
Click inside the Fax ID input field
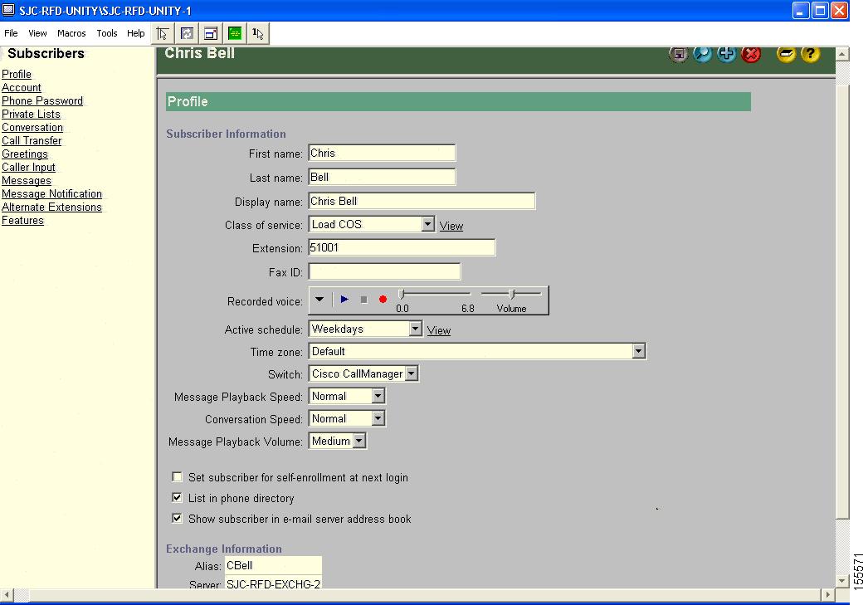[383, 271]
